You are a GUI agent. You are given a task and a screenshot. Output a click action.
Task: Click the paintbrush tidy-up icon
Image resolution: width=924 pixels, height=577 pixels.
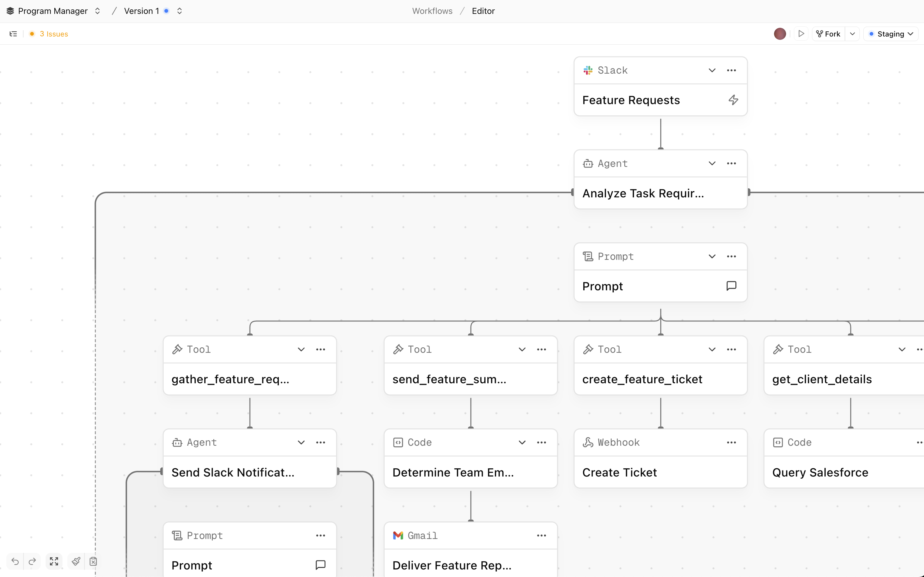tap(76, 561)
